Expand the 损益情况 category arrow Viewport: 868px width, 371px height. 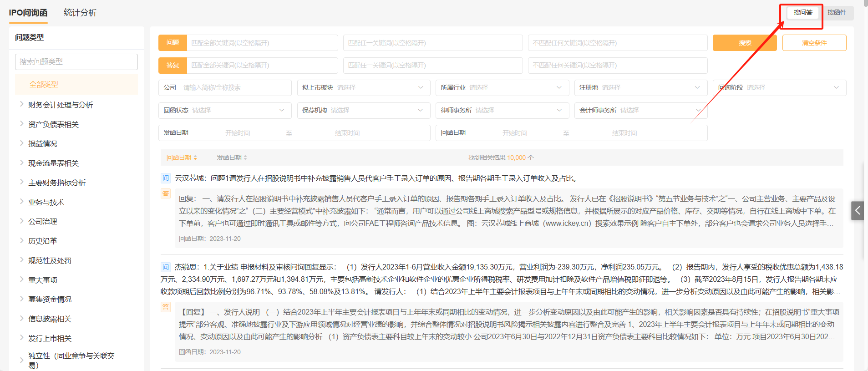[21, 143]
